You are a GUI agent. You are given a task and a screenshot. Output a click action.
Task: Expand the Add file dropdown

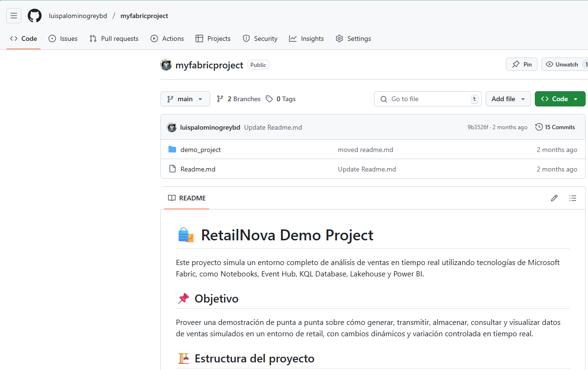click(x=508, y=99)
